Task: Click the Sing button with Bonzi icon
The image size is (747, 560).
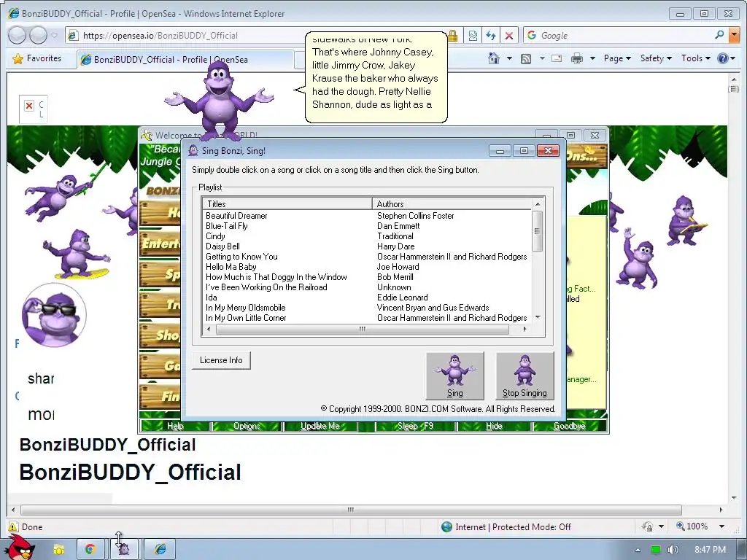Action: coord(455,376)
